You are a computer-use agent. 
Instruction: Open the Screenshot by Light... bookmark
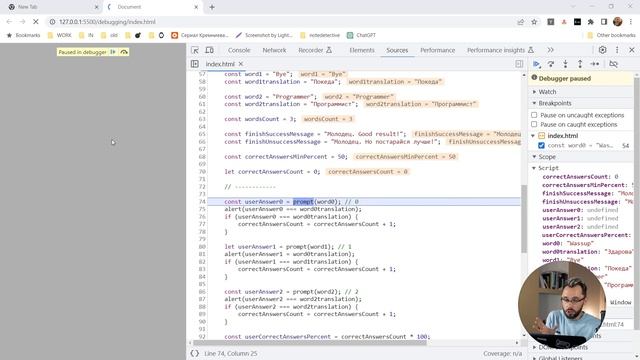(x=264, y=36)
